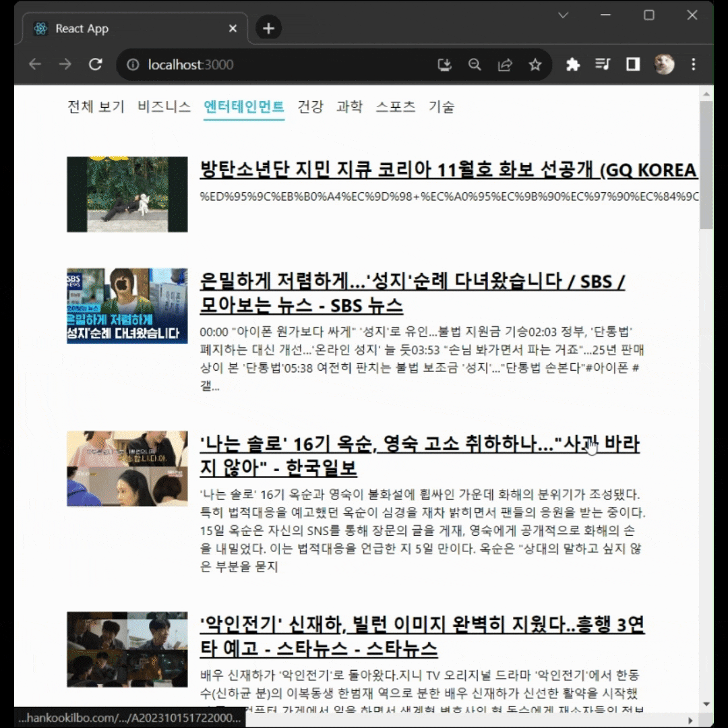Select the 엔터테인먼트 category
The width and height of the screenshot is (728, 728).
244,107
